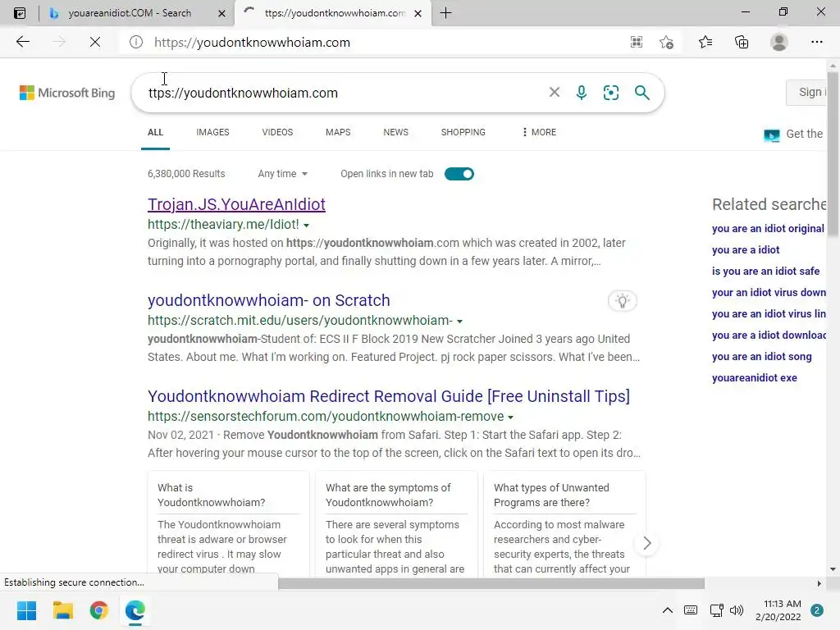
Task: Open What is Youdontknowwhoiam card
Action: click(228, 524)
